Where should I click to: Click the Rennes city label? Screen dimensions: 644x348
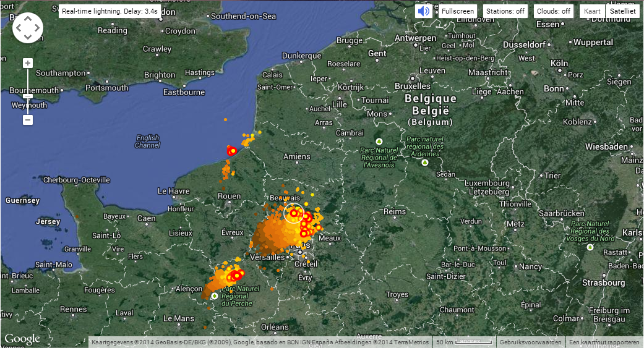(73, 309)
